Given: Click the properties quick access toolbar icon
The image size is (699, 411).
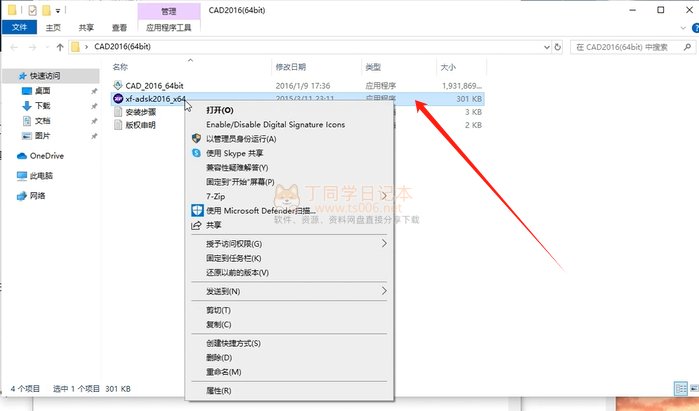Looking at the screenshot, I should point(32,10).
